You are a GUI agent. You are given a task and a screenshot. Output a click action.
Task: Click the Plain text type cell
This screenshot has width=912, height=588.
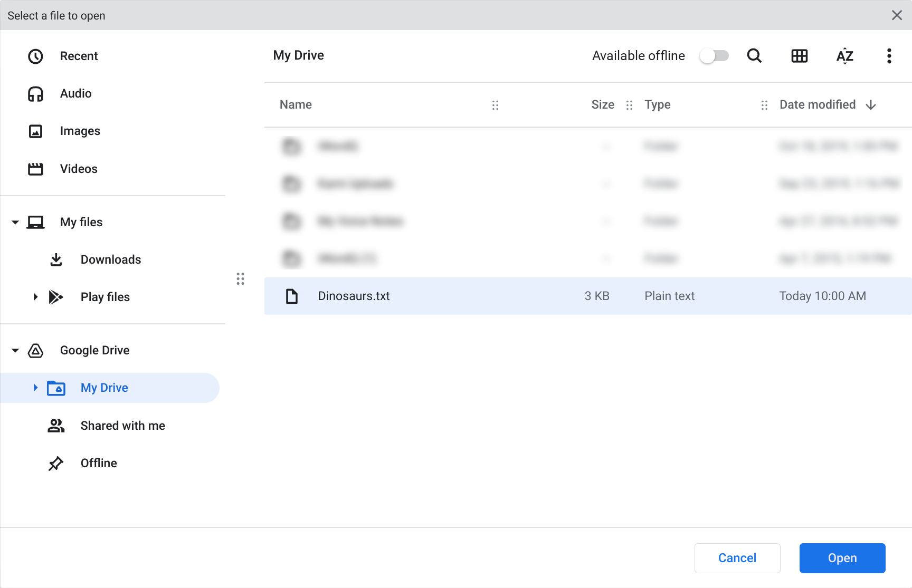669,296
